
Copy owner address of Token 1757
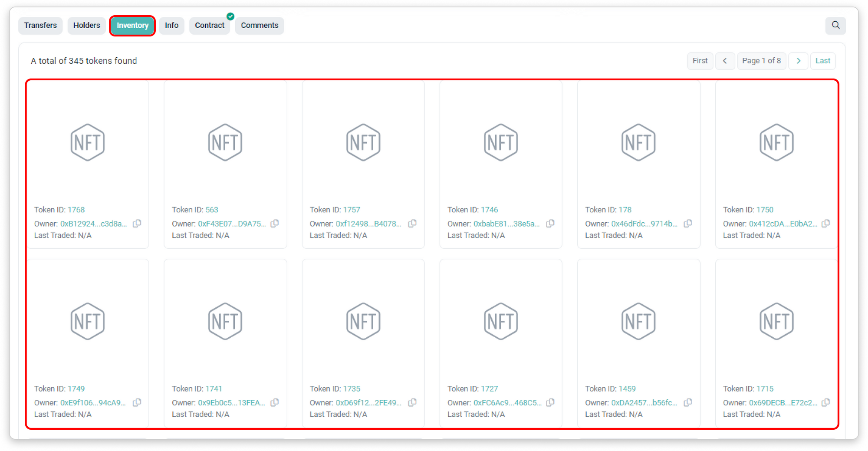pos(412,224)
